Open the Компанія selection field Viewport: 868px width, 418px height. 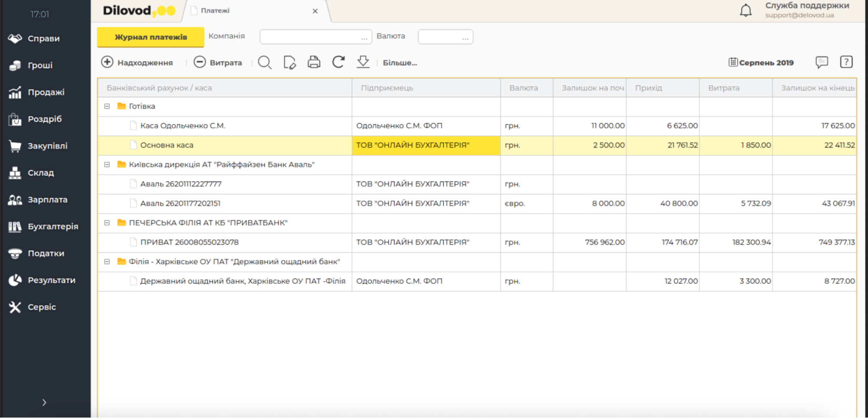tap(316, 37)
